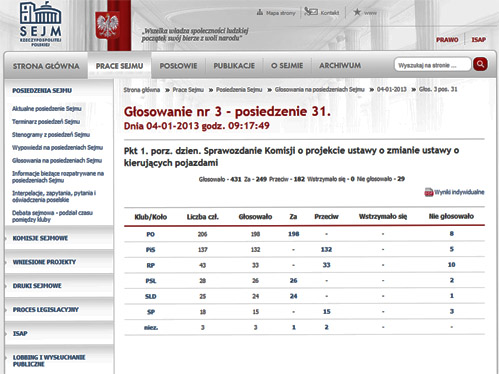Open the ISAP link in the header
Viewport: 499px width, 374px height.
(x=478, y=40)
